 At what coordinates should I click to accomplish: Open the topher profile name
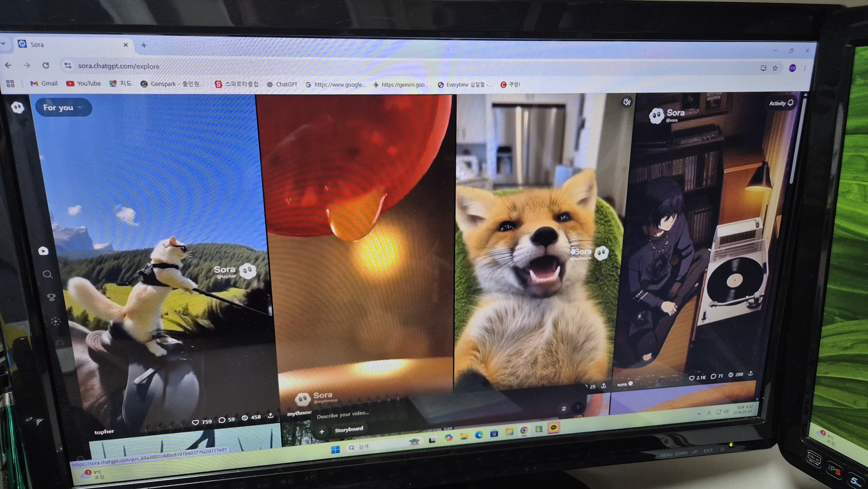coord(104,432)
